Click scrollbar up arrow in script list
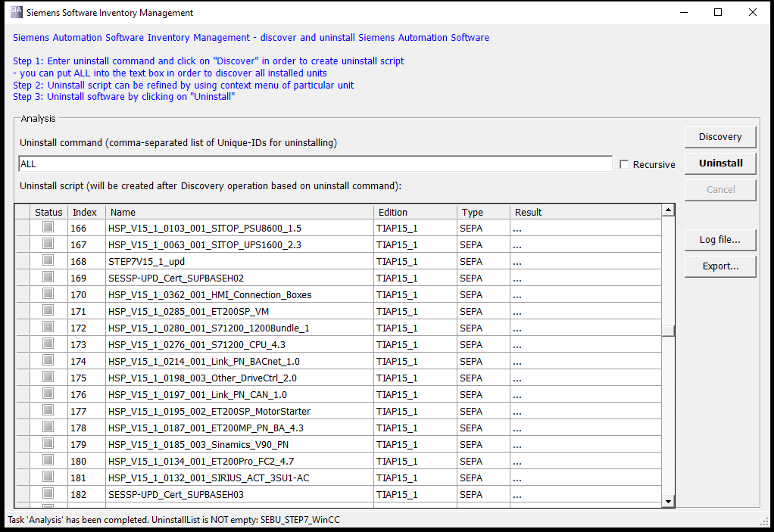This screenshot has height=532, width=774. point(668,211)
